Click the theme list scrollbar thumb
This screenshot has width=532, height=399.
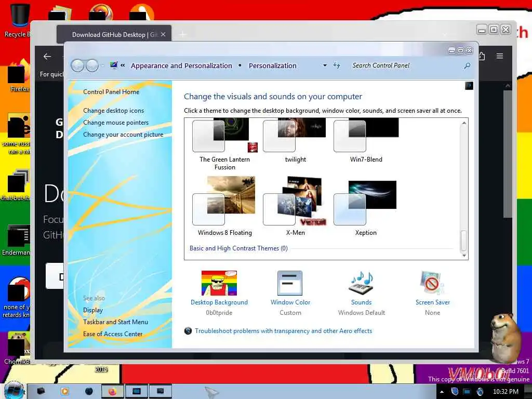coord(463,240)
